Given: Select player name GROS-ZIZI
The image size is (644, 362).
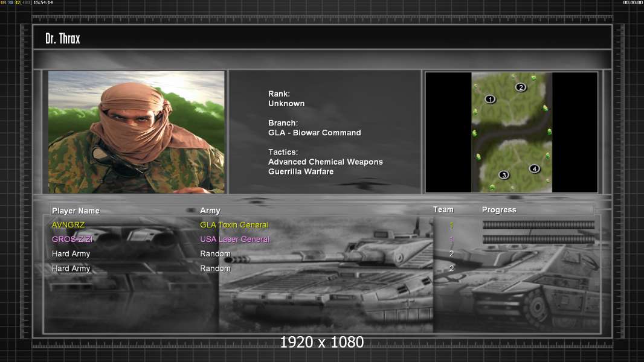Looking at the screenshot, I should coord(72,239).
